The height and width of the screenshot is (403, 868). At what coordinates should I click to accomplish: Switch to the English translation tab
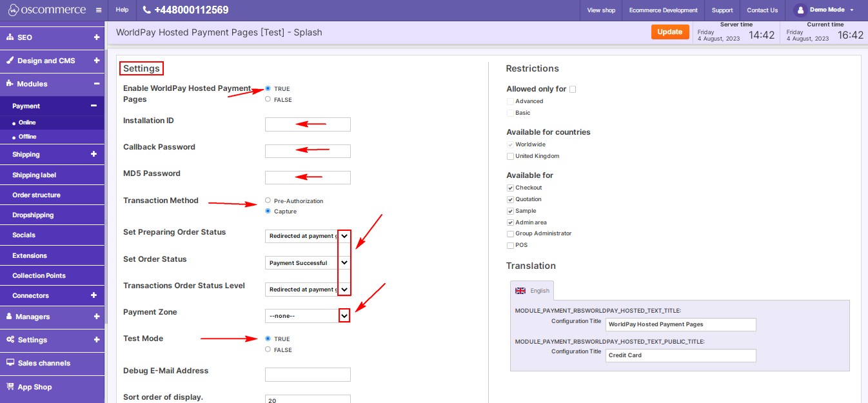click(532, 290)
